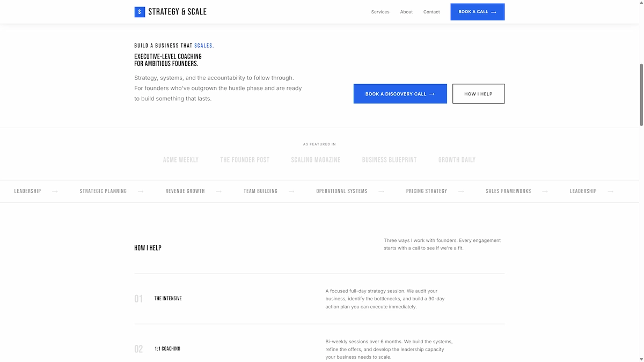Click the arrow next to Sales Frameworks
644x362 pixels.
(545, 191)
